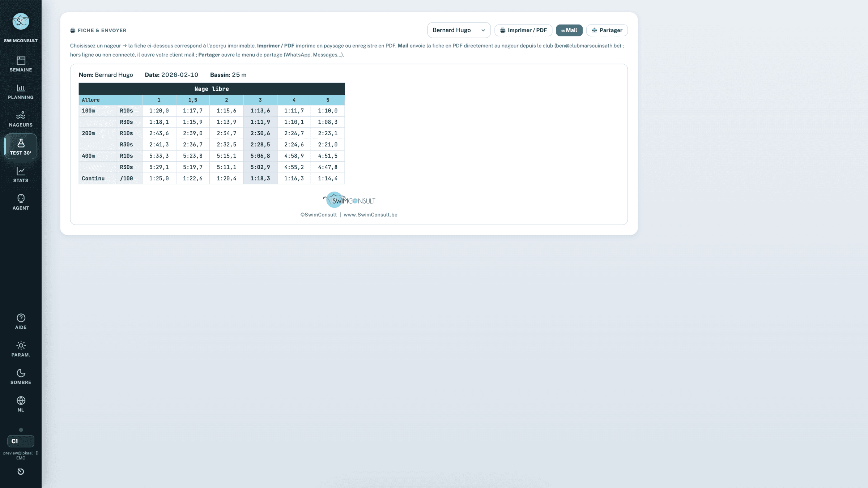Click the Continu row label

98,179
